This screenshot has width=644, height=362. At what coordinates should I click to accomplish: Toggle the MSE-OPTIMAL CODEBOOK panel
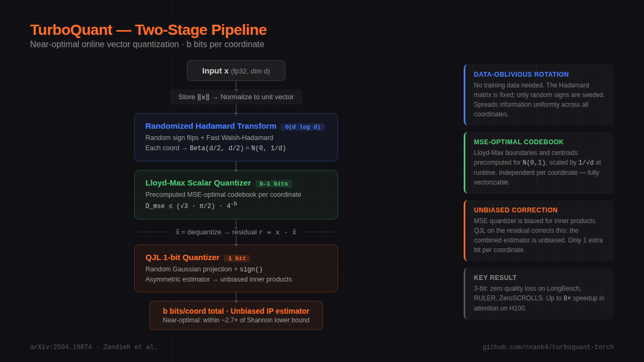(x=538, y=161)
